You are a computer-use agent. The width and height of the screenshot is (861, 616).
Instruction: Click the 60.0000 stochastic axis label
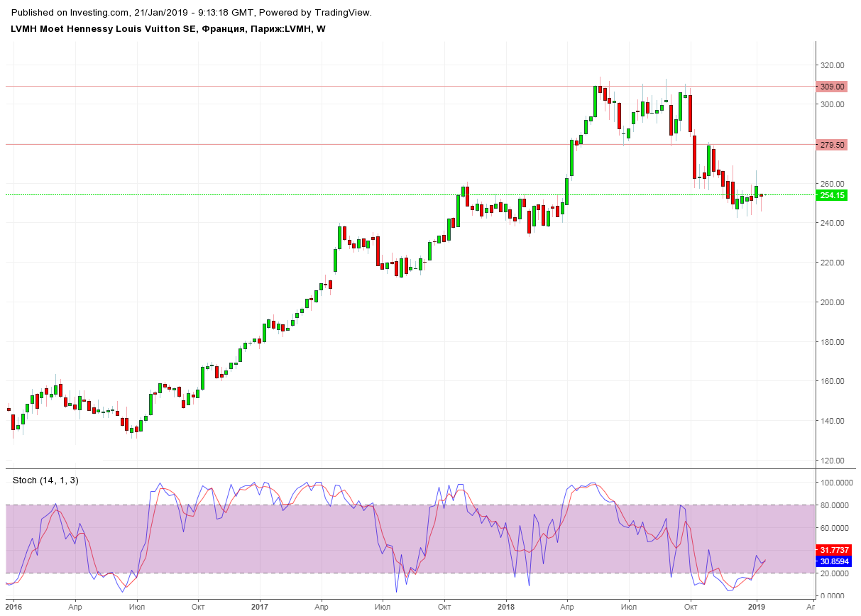(x=834, y=528)
